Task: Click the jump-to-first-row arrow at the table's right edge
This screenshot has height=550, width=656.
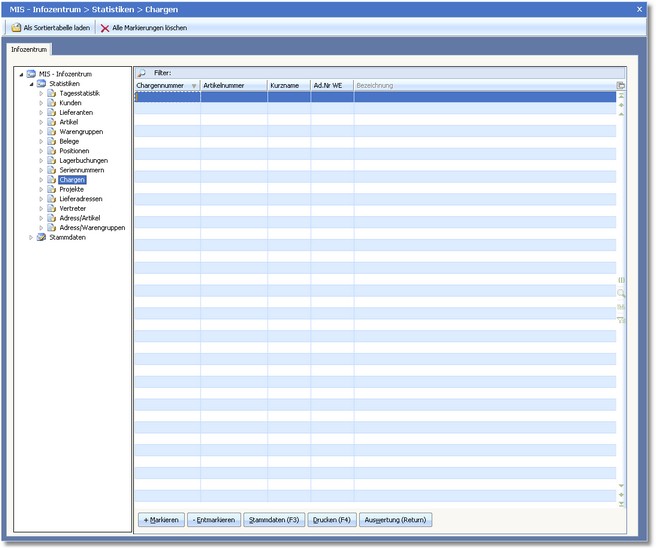Action: [x=621, y=96]
